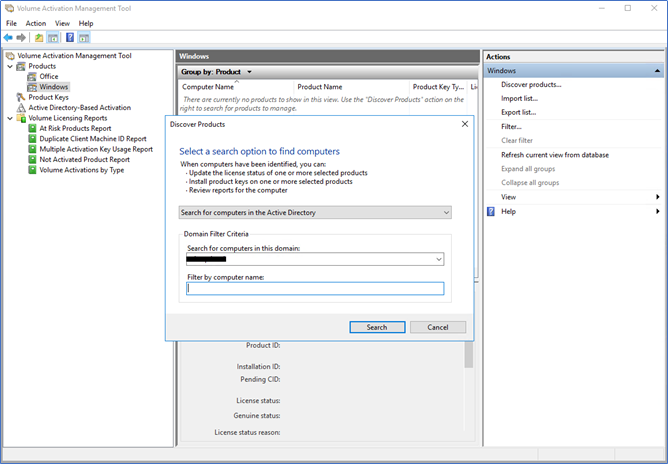Image resolution: width=668 pixels, height=464 pixels.
Task: Sort by Product Name column header
Action: 352,87
